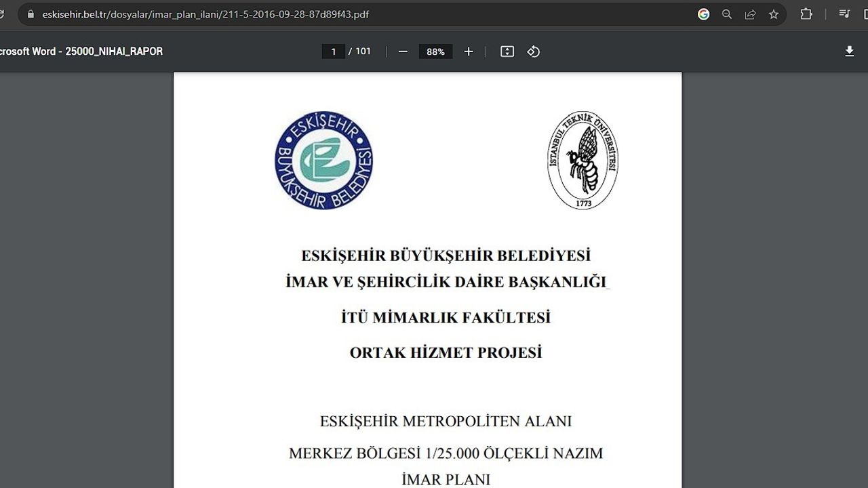This screenshot has width=868, height=488.
Task: Open the media control playlist icon
Action: pyautogui.click(x=844, y=14)
